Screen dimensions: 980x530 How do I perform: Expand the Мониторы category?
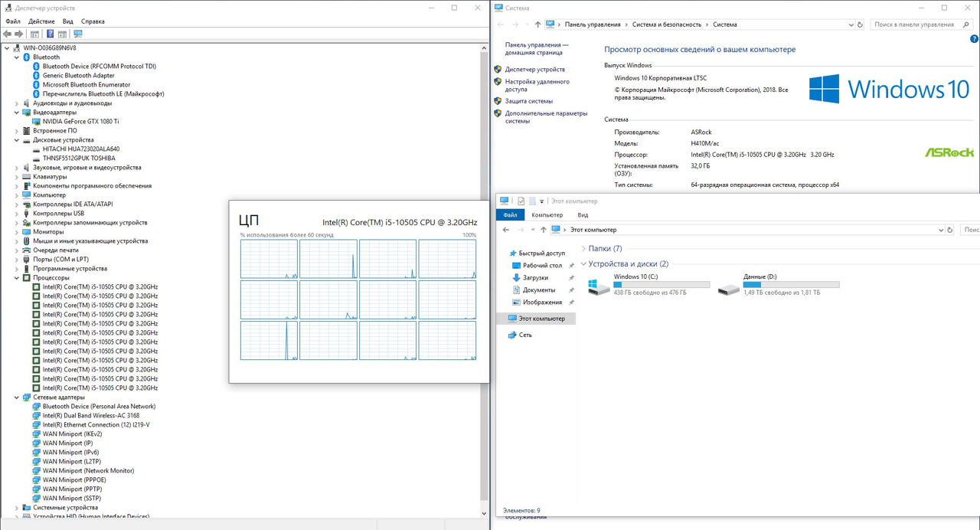tap(17, 231)
